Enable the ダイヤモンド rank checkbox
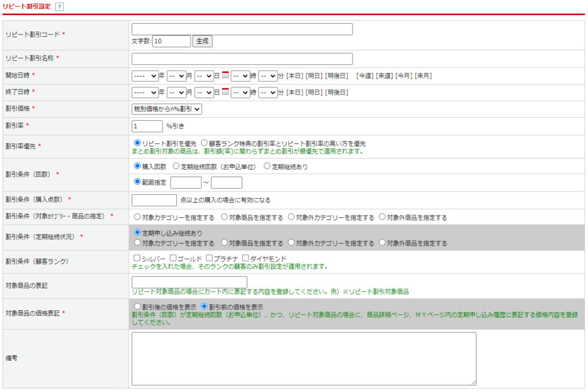Screen dimensions: 588x392 click(246, 259)
